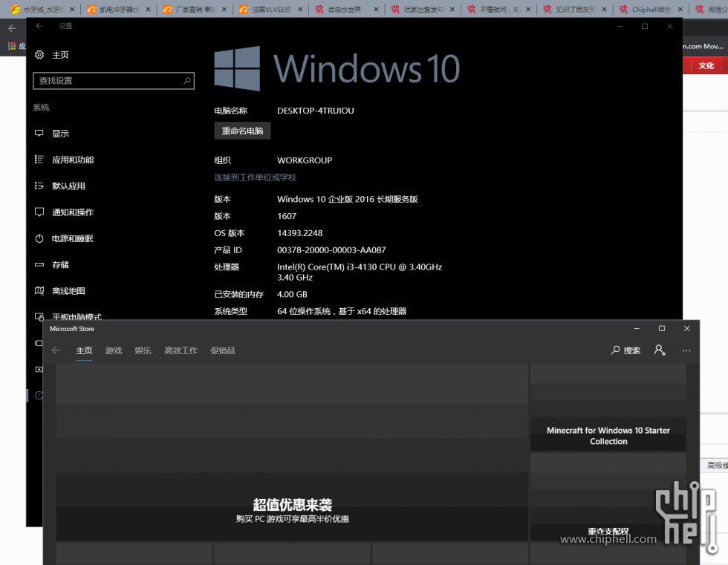
Task: Open 显示 (Display) in the Settings sidebar
Action: coord(60,134)
